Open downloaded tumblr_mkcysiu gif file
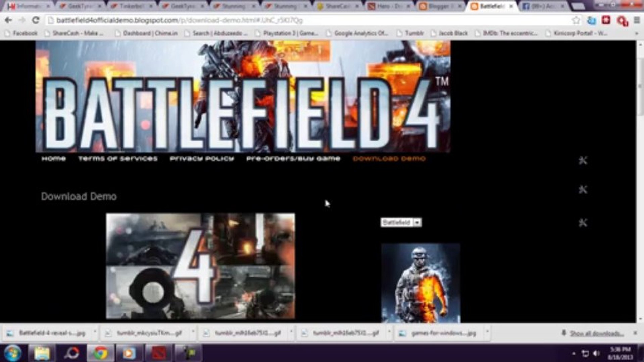Image resolution: width=644 pixels, height=362 pixels. pos(145,333)
